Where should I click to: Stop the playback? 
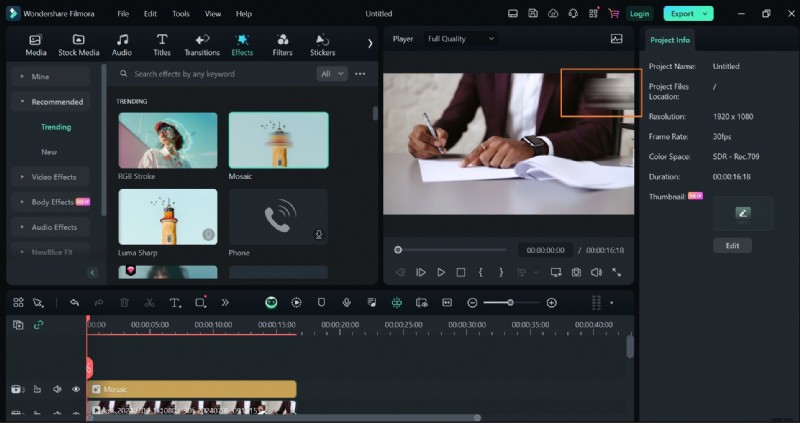pos(461,272)
